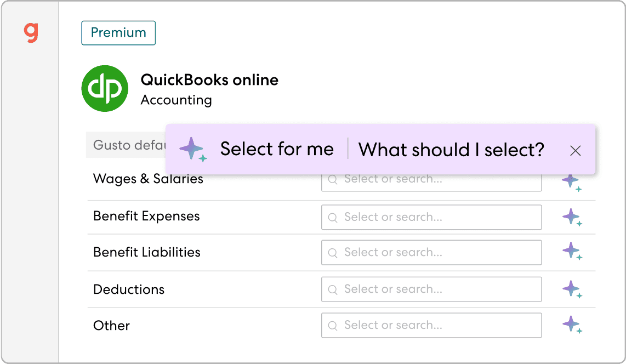Click the AI sparkle icon for Other

[572, 325]
